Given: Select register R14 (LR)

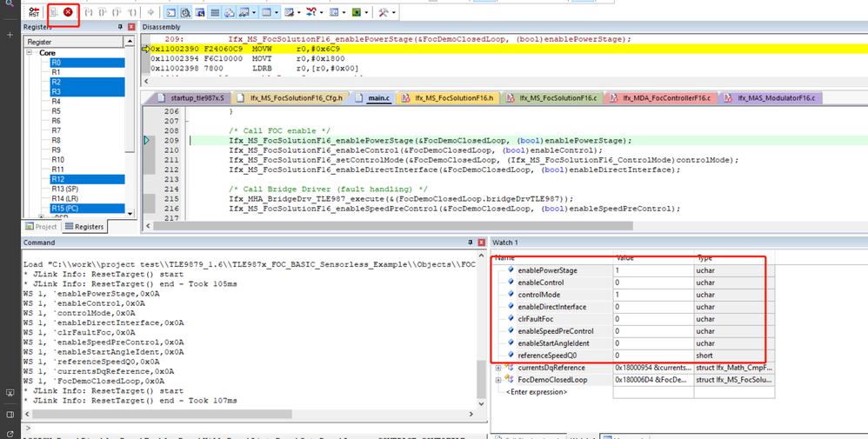Looking at the screenshot, I should coord(64,199).
